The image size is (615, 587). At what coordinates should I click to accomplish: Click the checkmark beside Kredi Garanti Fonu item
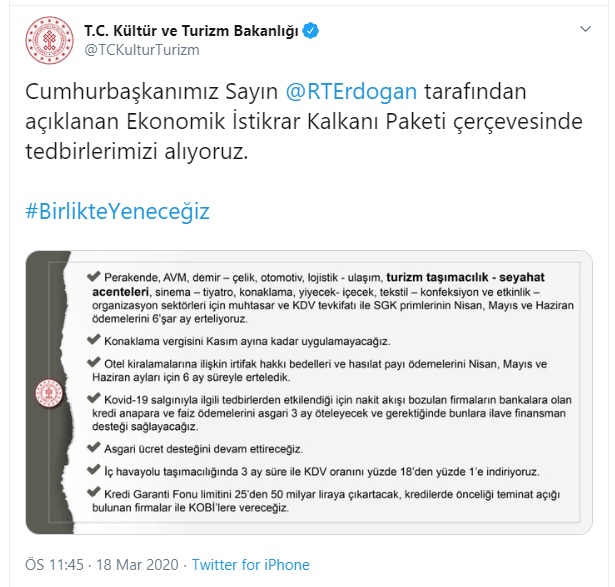(x=94, y=492)
